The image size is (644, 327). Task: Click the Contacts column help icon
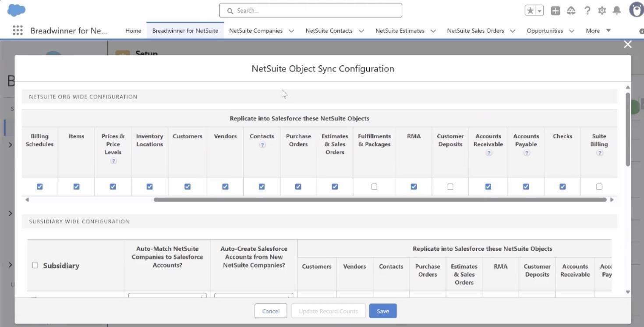262,145
